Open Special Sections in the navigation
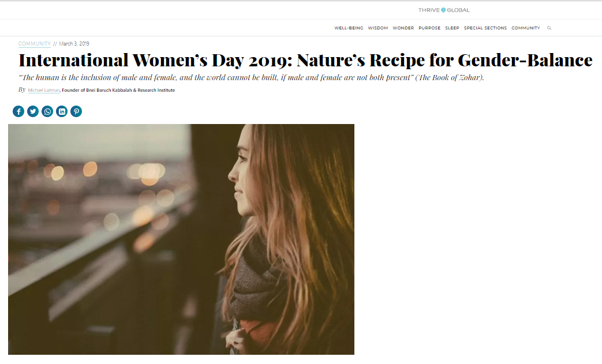 [485, 28]
